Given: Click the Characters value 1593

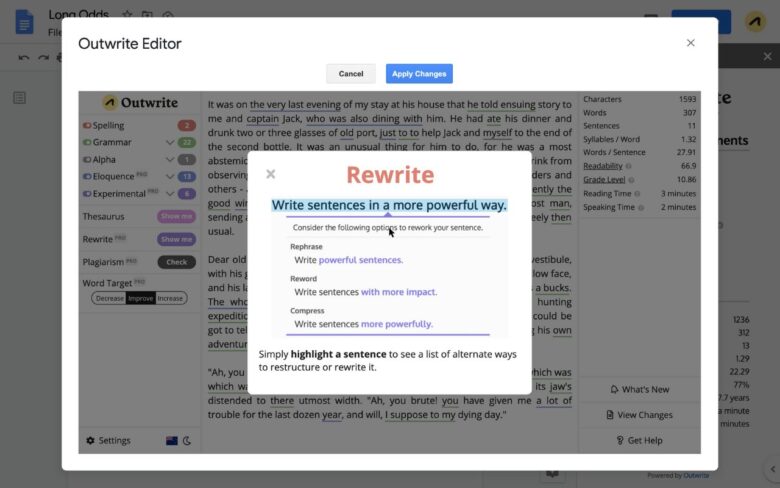Looking at the screenshot, I should tap(687, 99).
